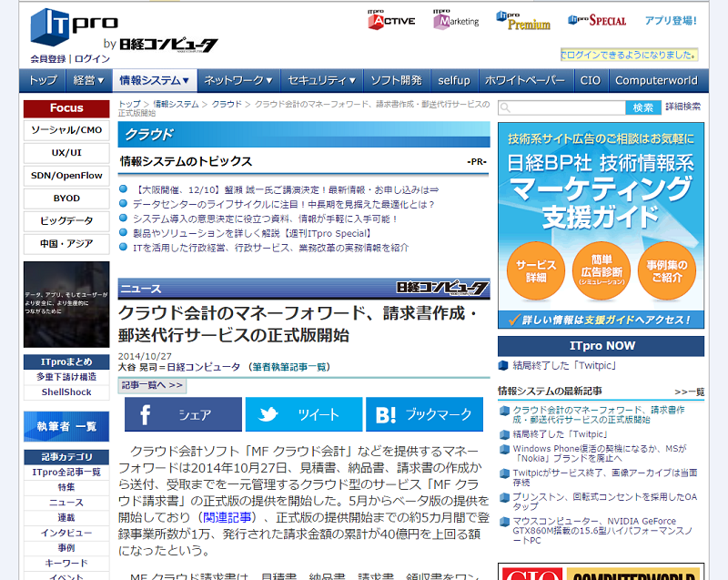
Task: Open 結局終了した「Twitpic」 under ITpro NOW
Action: (x=564, y=365)
